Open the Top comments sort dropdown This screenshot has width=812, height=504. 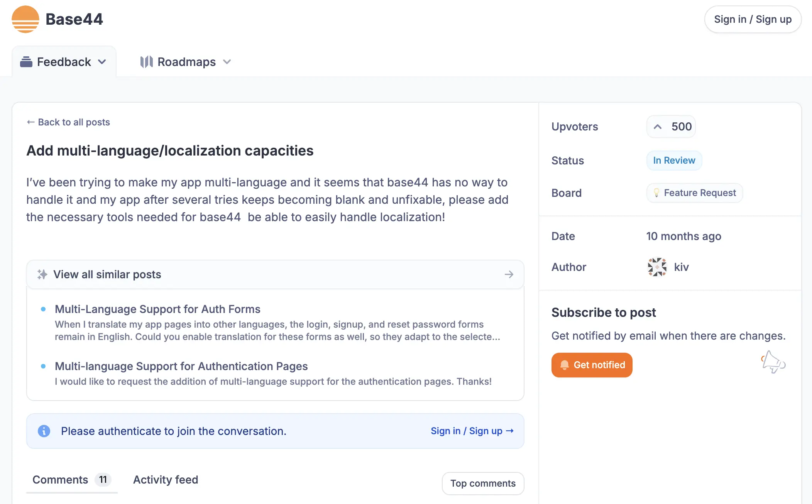pos(483,483)
